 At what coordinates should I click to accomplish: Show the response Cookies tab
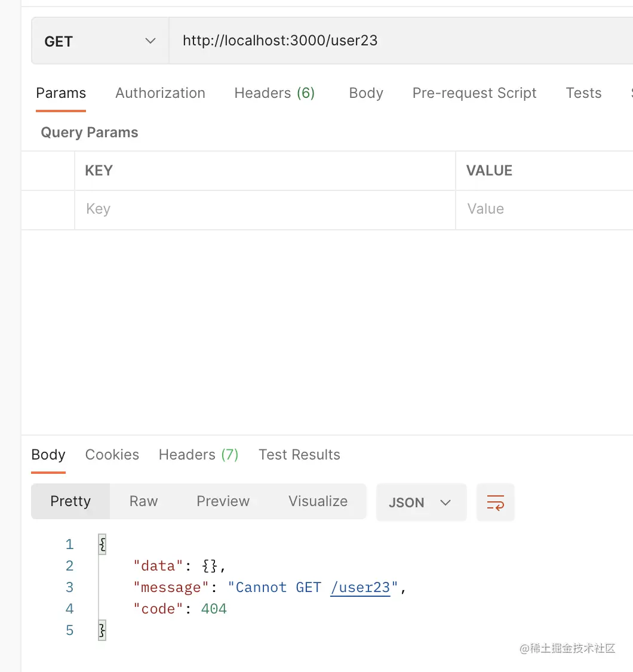pos(112,455)
